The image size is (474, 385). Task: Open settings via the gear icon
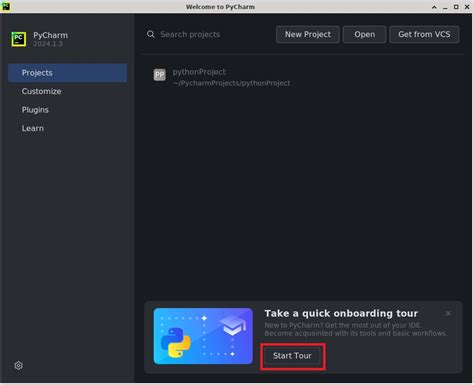click(19, 365)
